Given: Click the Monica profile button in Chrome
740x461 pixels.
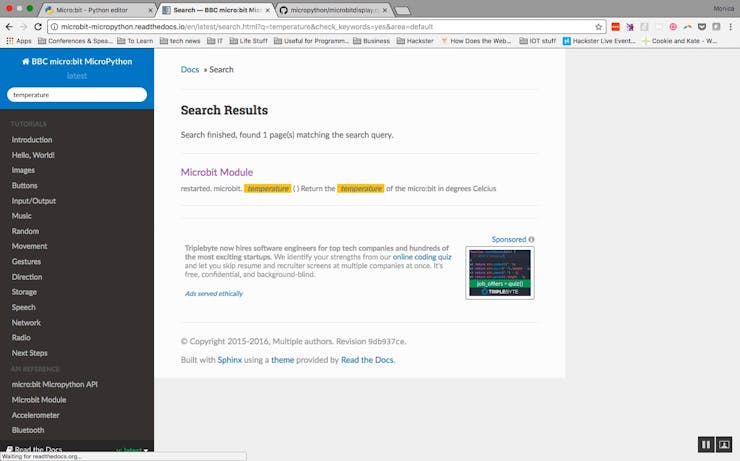Looking at the screenshot, I should point(723,8).
